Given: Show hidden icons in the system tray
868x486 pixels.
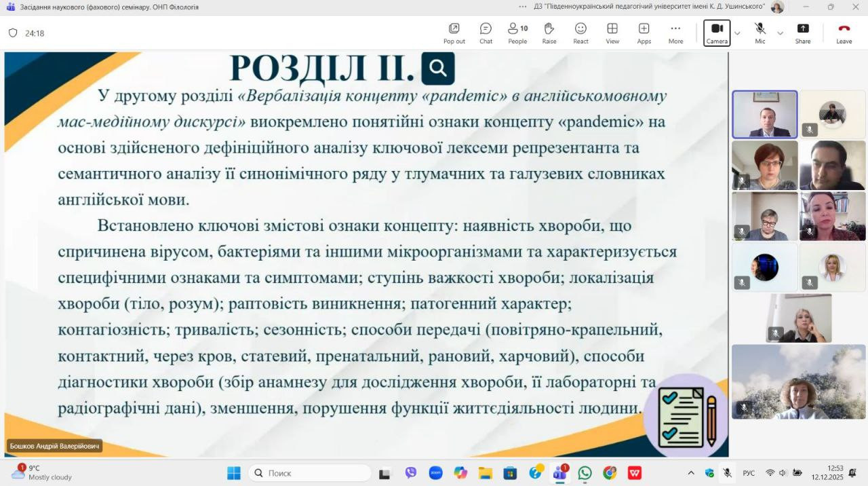Looking at the screenshot, I should pos(691,473).
